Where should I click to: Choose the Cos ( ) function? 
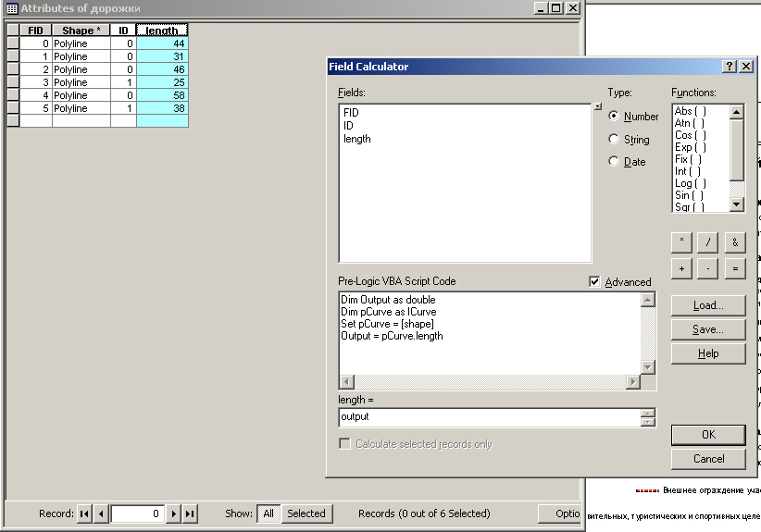[690, 135]
